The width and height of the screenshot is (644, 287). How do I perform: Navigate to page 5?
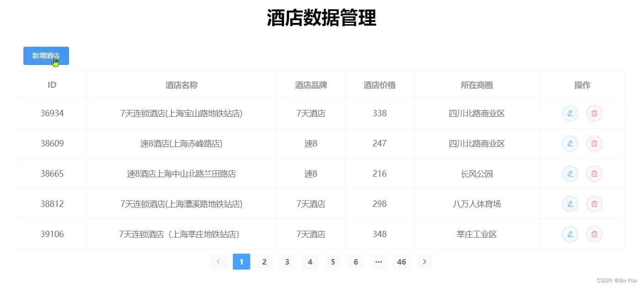click(333, 261)
